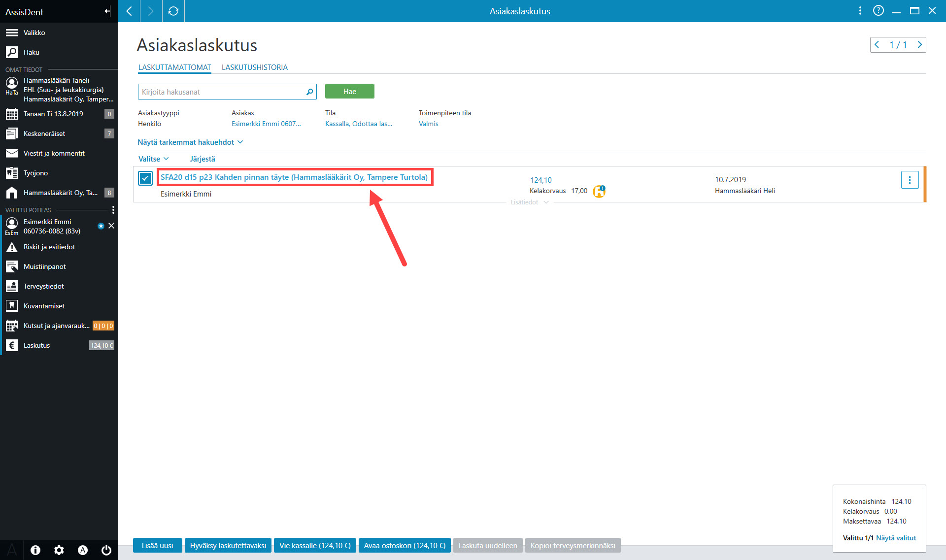Open the Työjono work queue
The image size is (946, 560).
(59, 173)
